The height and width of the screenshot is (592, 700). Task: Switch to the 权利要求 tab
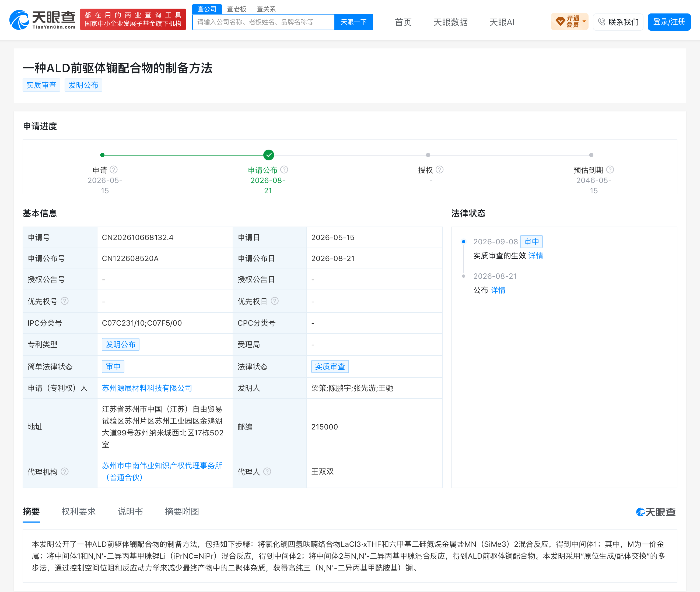coord(79,512)
